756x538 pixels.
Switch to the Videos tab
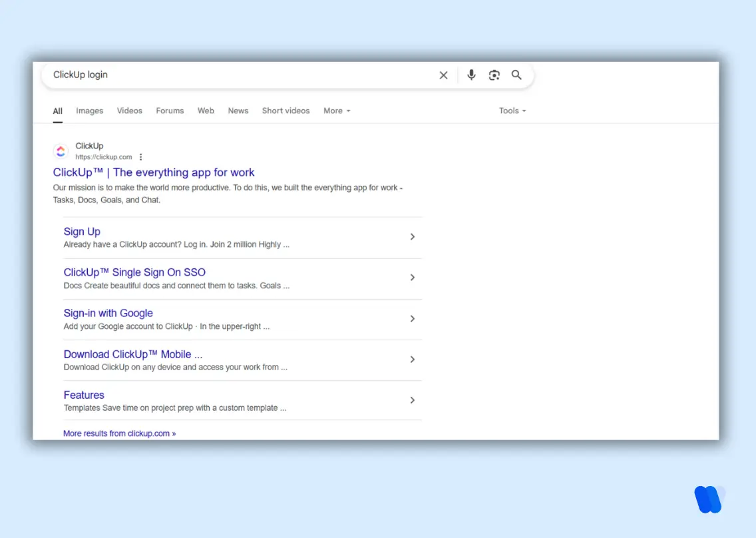[x=129, y=111]
